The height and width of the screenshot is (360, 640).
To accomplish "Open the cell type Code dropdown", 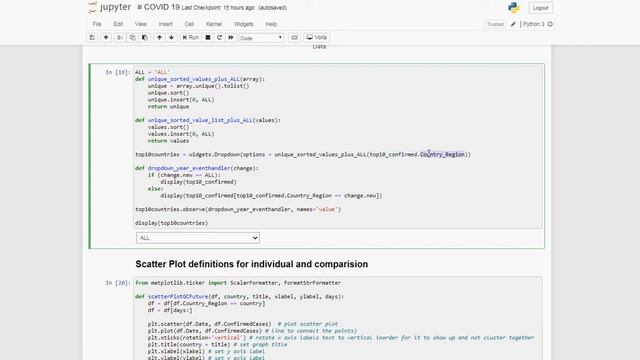I will click(x=261, y=38).
